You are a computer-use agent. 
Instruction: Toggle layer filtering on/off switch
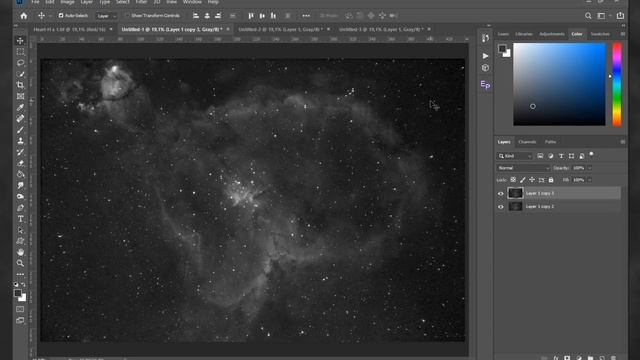591,155
